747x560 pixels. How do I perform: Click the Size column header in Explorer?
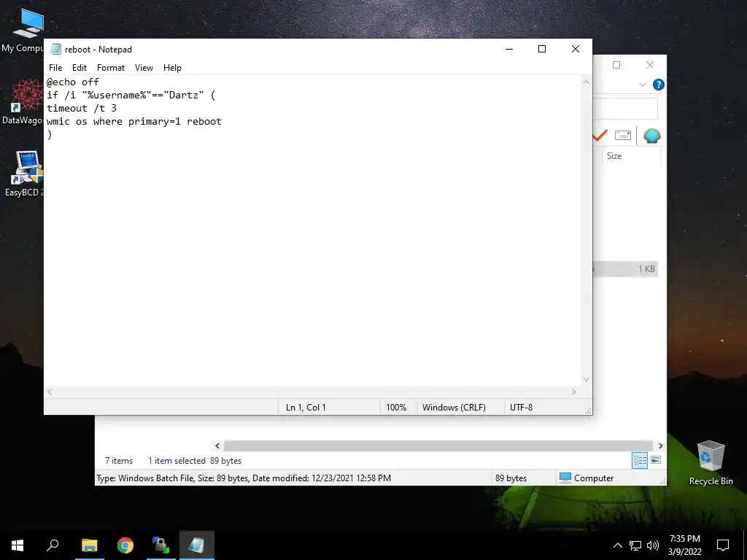click(x=631, y=156)
